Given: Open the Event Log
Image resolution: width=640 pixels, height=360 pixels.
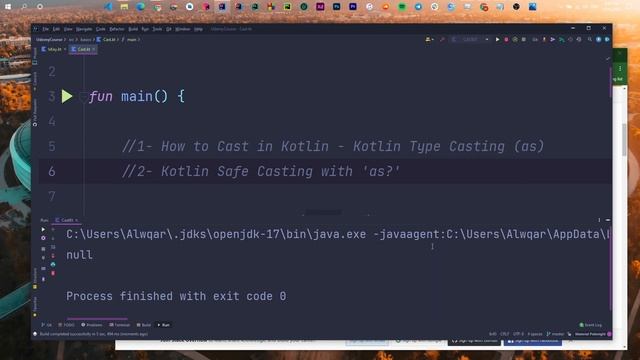Looking at the screenshot, I should click(x=591, y=325).
